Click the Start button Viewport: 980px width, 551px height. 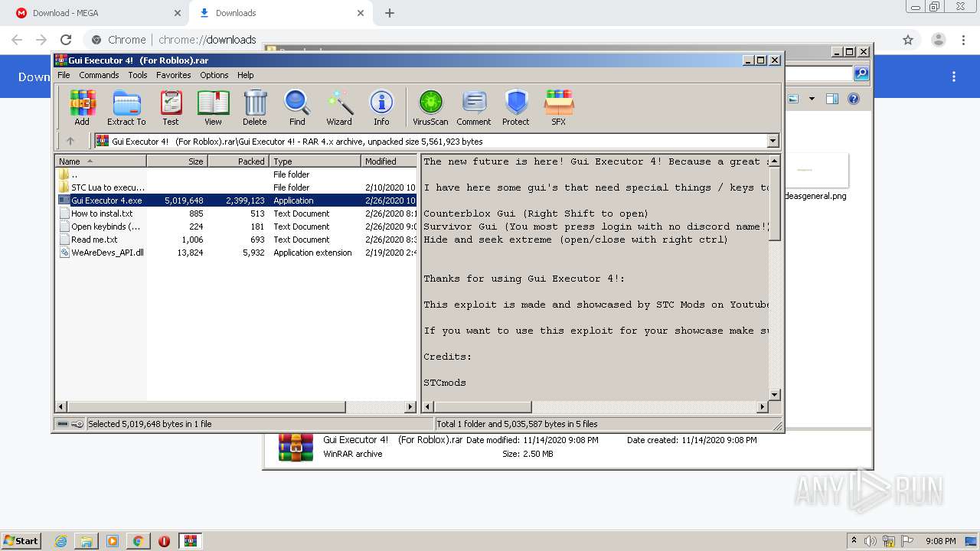coord(21,541)
